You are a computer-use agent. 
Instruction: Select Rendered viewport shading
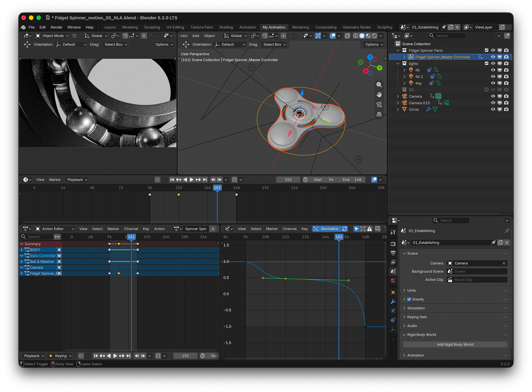click(x=374, y=36)
